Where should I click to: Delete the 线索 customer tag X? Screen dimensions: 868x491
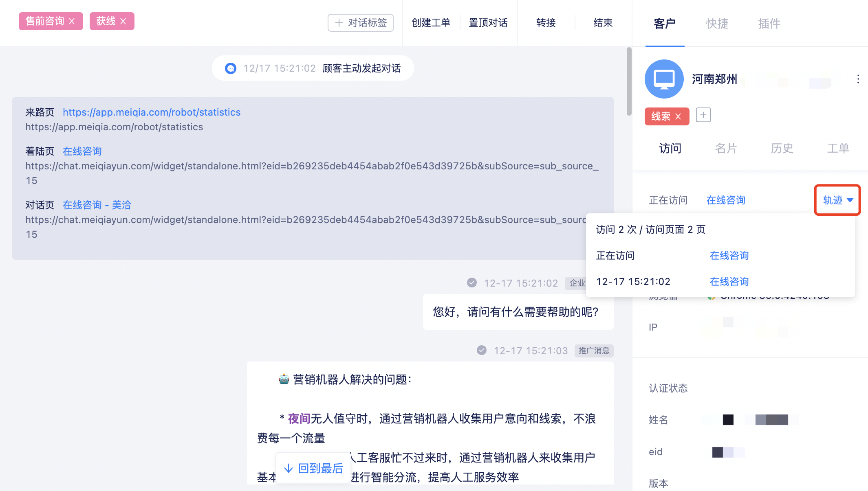[x=678, y=116]
